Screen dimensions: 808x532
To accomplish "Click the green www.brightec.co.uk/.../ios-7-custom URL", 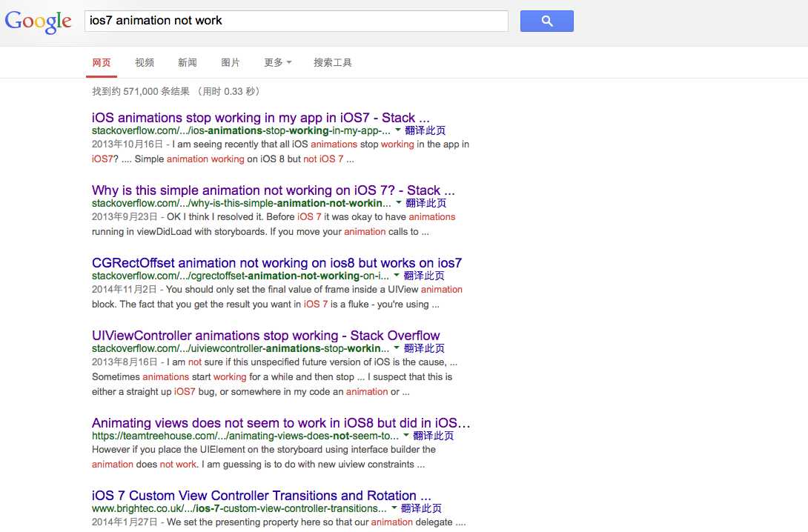I will tap(239, 509).
